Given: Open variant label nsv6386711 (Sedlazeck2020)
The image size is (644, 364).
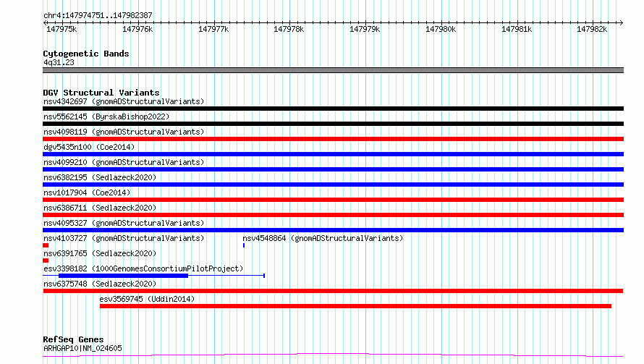Looking at the screenshot, I should pos(100,208).
